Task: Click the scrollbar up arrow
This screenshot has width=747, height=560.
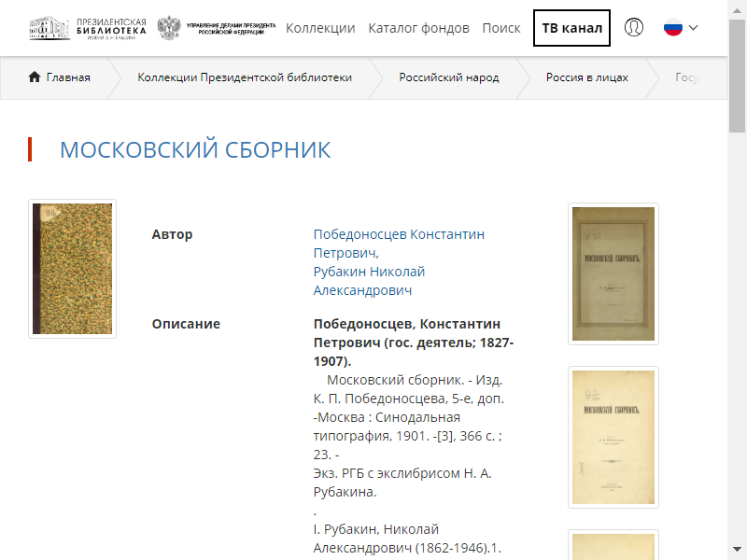Action: pos(737,10)
